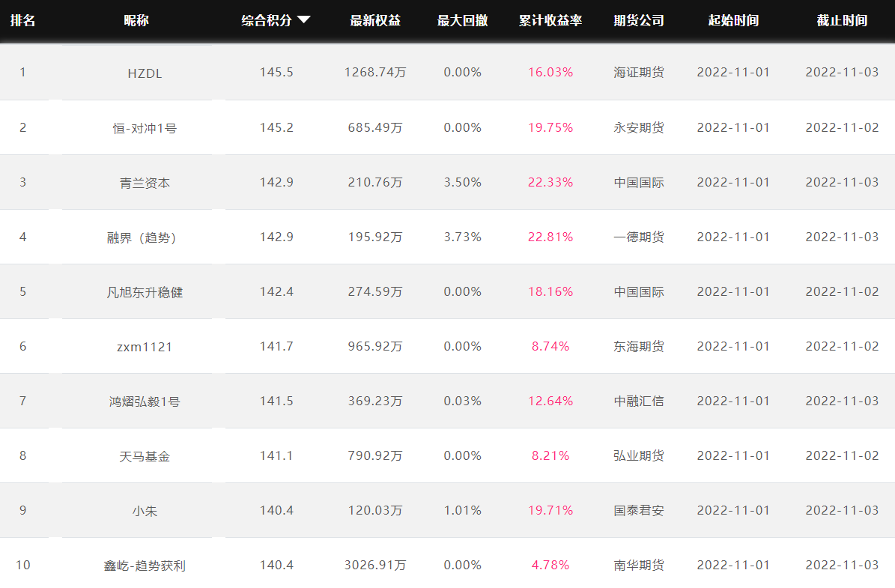Open 恒-对冲1号 account details

145,128
